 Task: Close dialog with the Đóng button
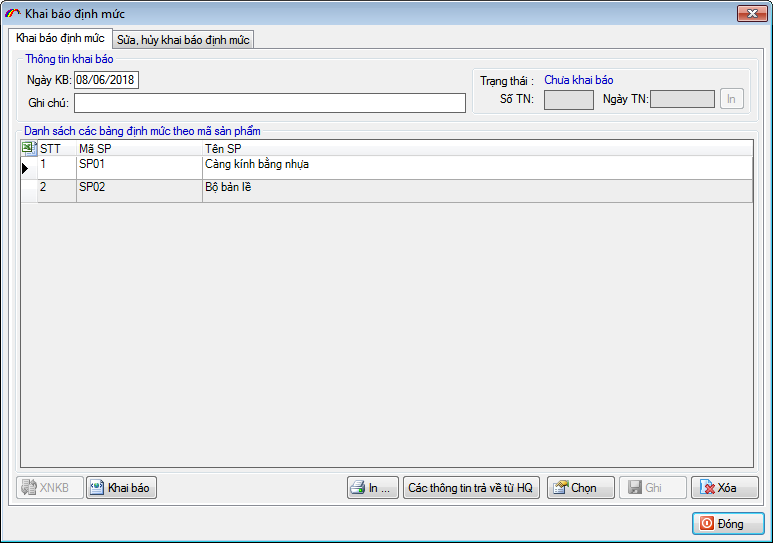pyautogui.click(x=728, y=524)
